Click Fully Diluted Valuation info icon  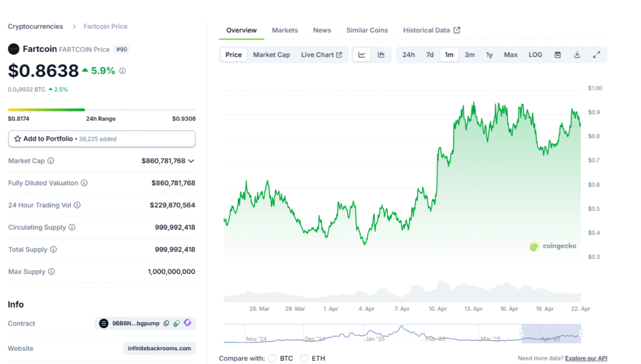(x=85, y=183)
